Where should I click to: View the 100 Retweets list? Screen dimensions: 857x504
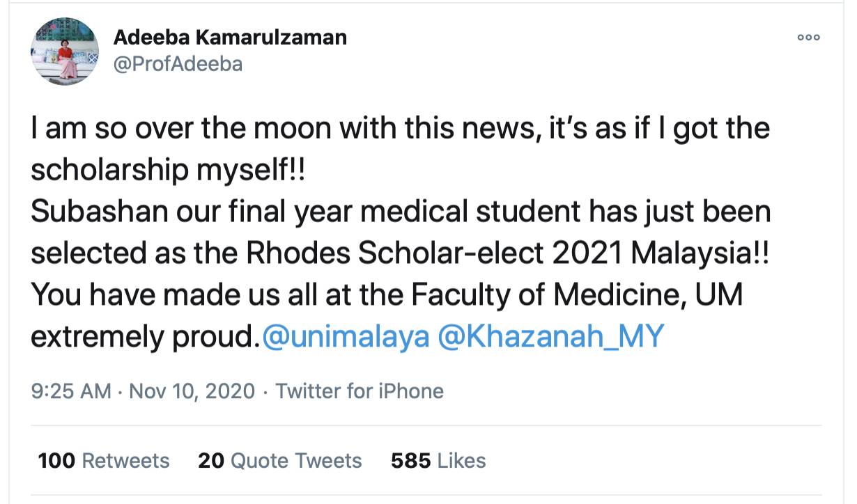click(104, 460)
